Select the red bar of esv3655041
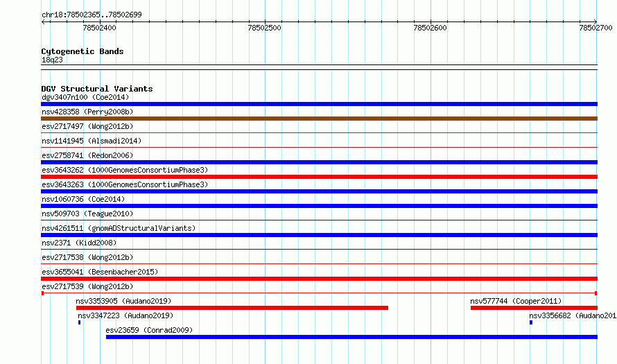 319,279
